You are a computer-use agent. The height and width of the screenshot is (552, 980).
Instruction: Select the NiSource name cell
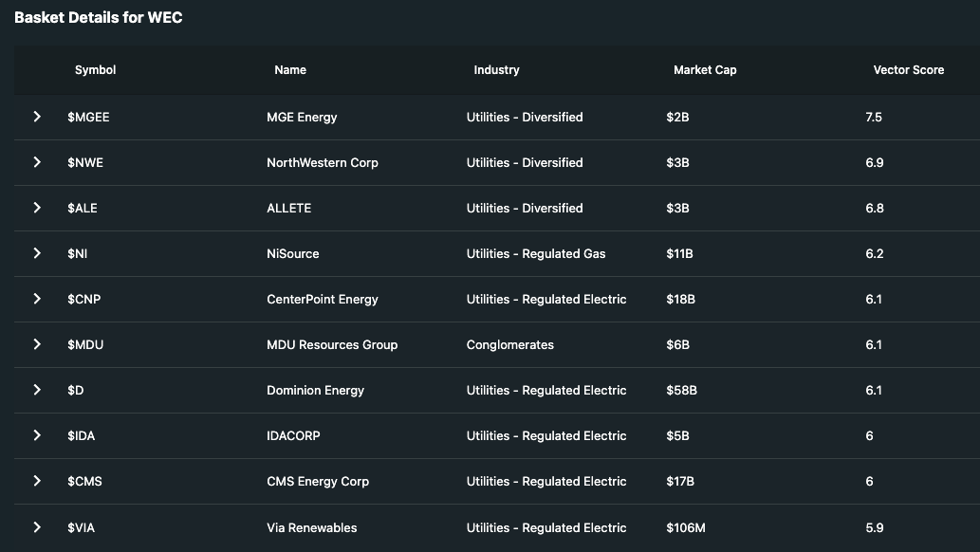pos(292,254)
